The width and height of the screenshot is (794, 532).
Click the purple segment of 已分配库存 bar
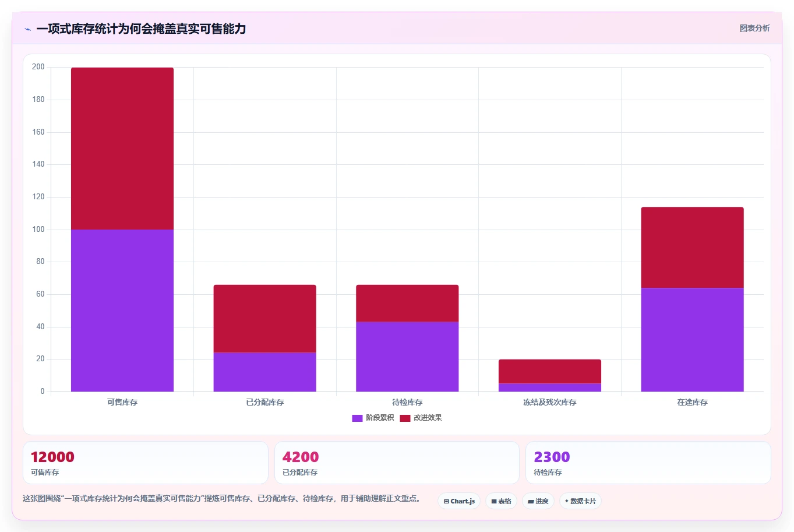pos(265,372)
